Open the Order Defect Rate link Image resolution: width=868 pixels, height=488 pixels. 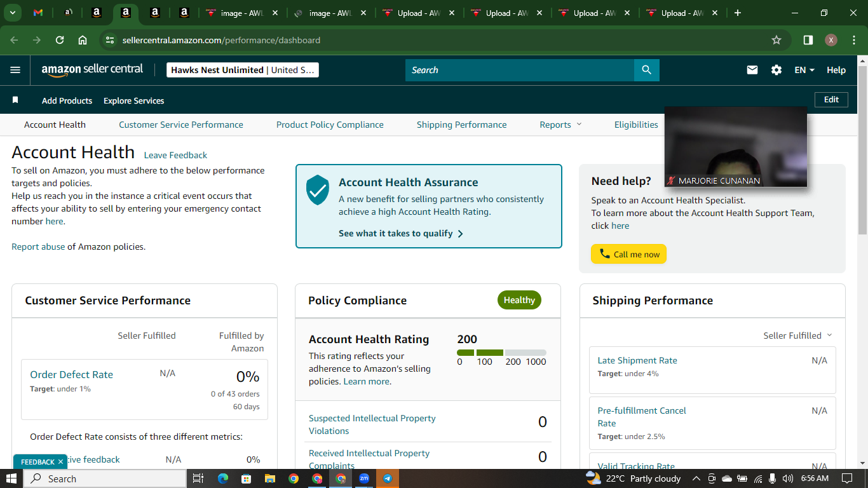(72, 375)
